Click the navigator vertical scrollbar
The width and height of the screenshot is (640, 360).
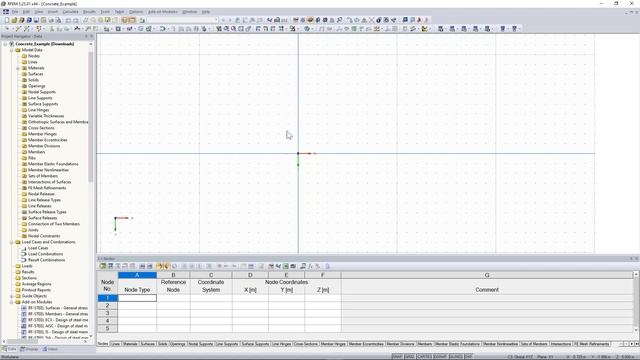(91, 116)
